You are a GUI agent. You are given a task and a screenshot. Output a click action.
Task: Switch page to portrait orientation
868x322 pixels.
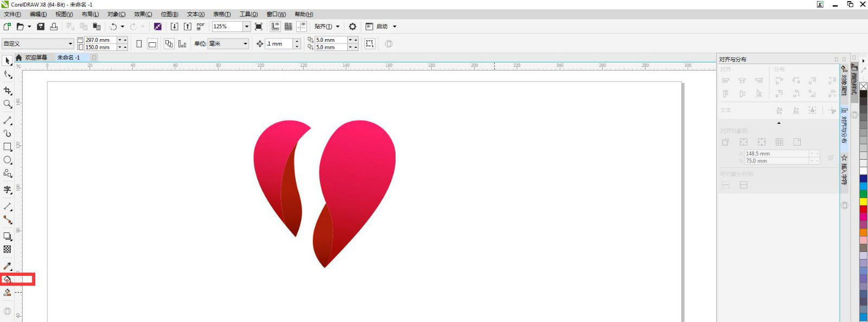tap(139, 44)
